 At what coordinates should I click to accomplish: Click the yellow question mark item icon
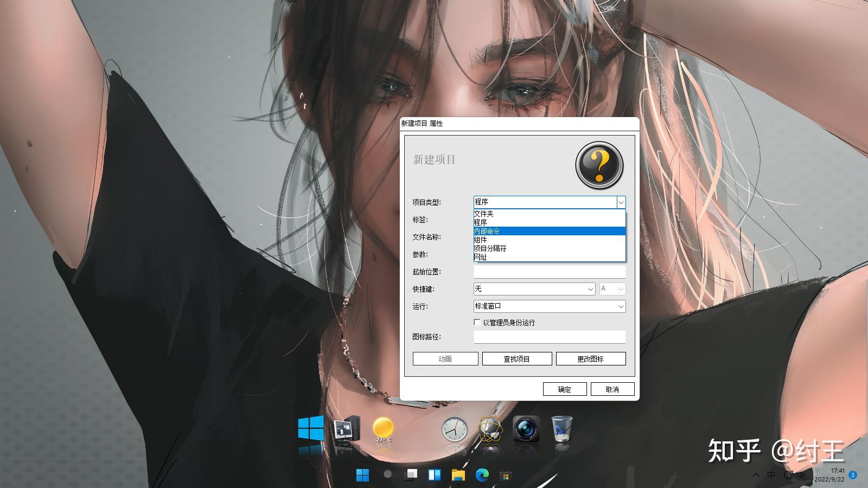click(599, 165)
